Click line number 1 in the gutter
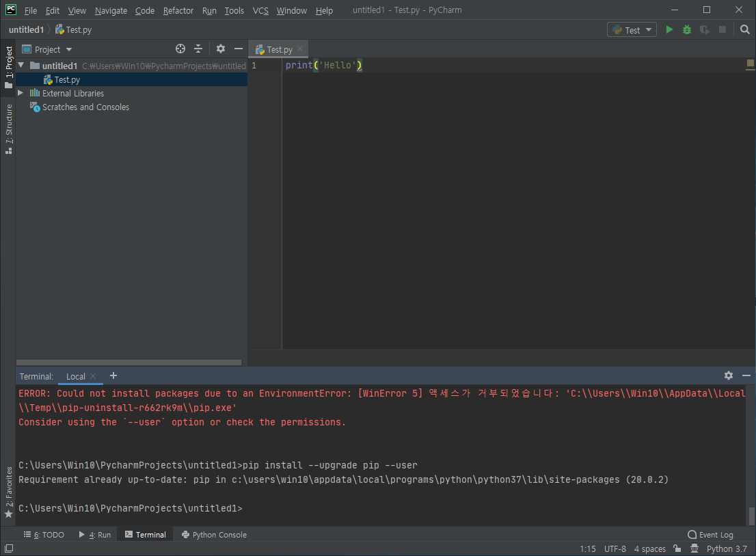Image resolution: width=756 pixels, height=556 pixels. [x=254, y=66]
